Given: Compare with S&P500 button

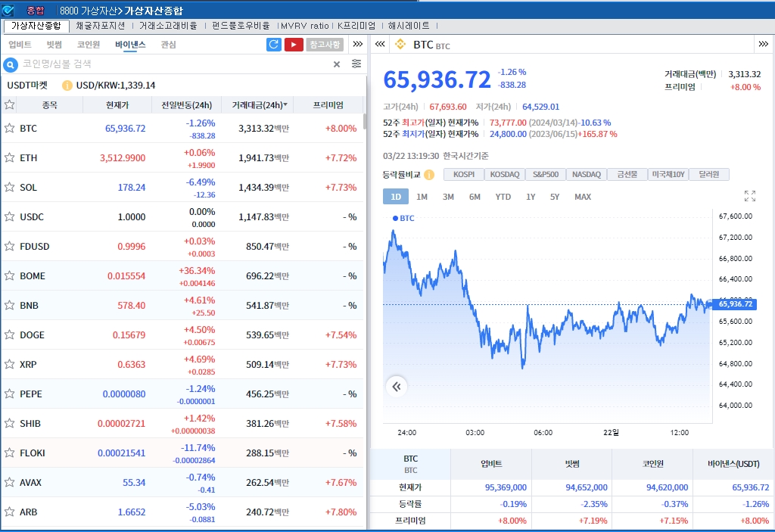Looking at the screenshot, I should click(x=546, y=175).
